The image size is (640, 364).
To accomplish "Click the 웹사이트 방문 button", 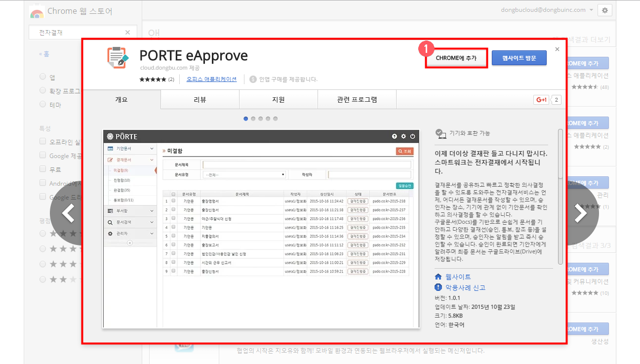I will pyautogui.click(x=519, y=58).
